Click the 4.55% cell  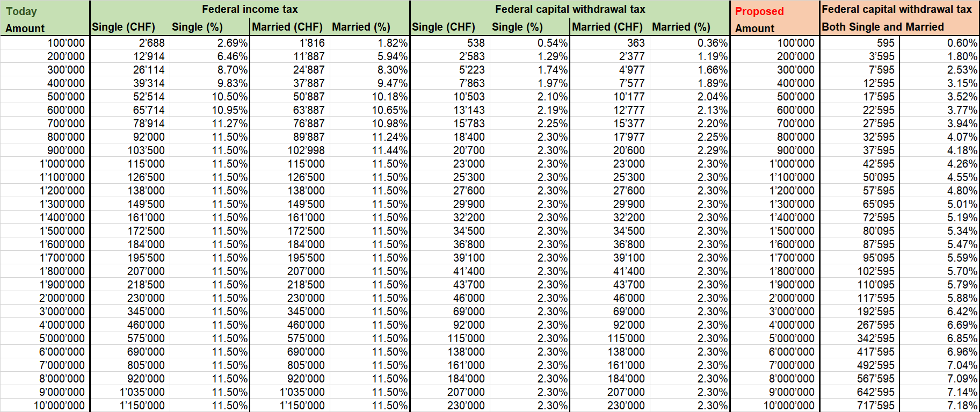click(x=940, y=177)
